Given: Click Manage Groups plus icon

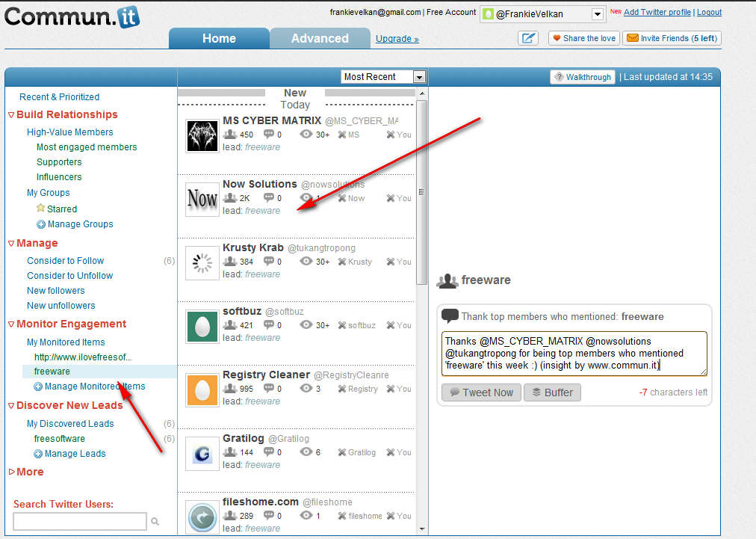Looking at the screenshot, I should pos(41,224).
